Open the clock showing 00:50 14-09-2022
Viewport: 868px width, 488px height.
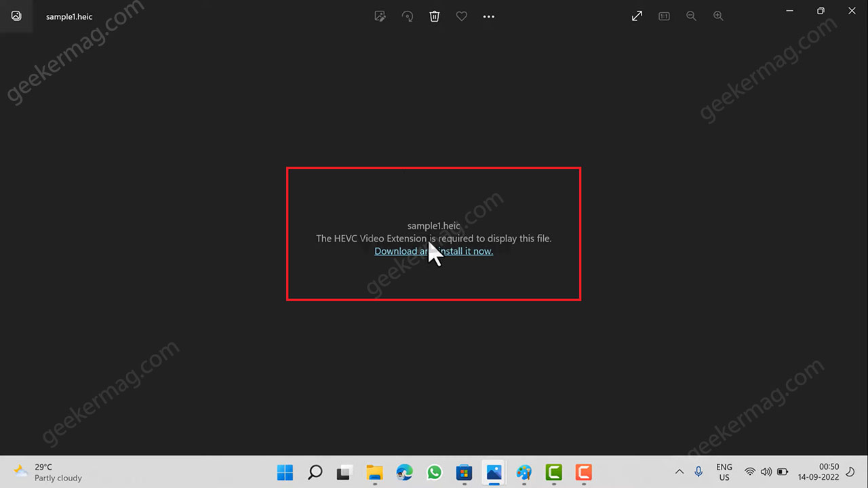818,472
